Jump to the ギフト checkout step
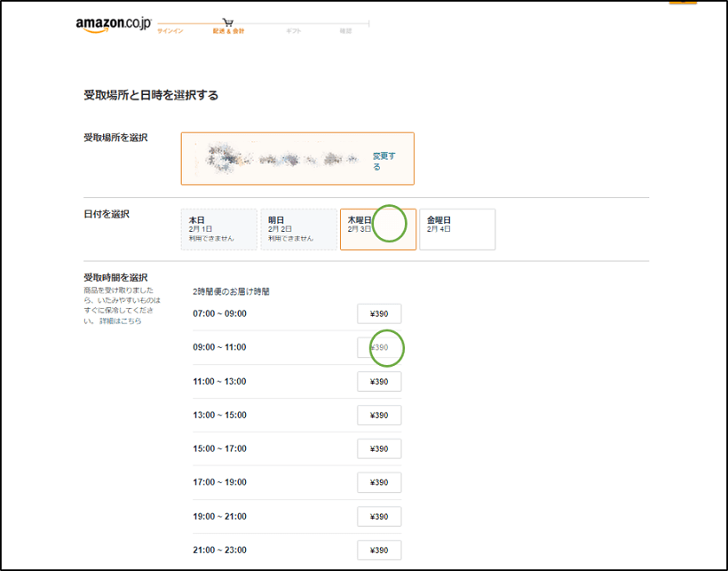Viewport: 728px width, 571px height. [293, 31]
